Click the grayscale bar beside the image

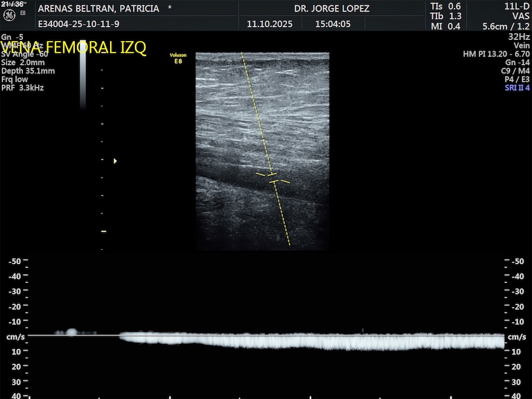83,73
